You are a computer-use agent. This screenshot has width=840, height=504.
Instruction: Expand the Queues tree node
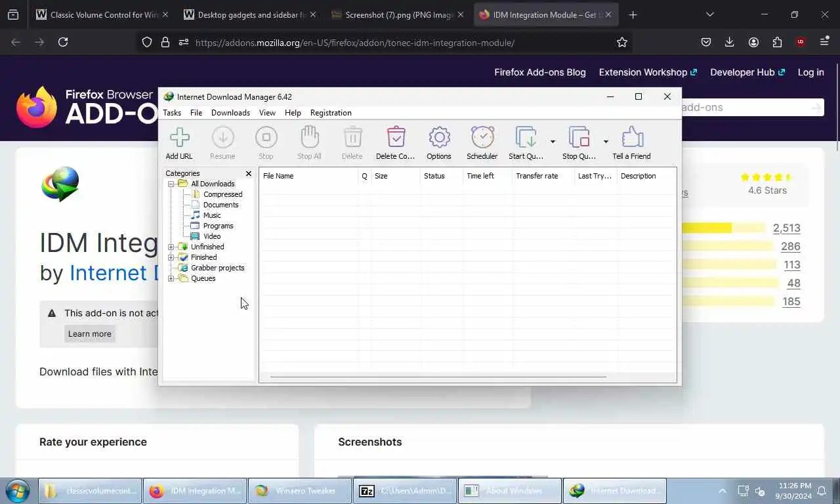click(x=171, y=278)
